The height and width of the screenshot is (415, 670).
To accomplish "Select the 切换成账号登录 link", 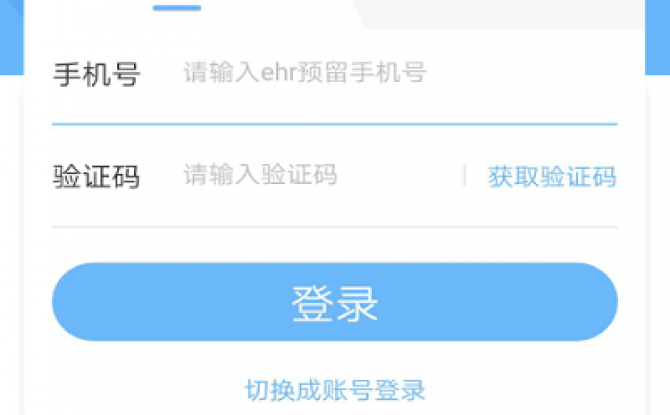I will [335, 390].
